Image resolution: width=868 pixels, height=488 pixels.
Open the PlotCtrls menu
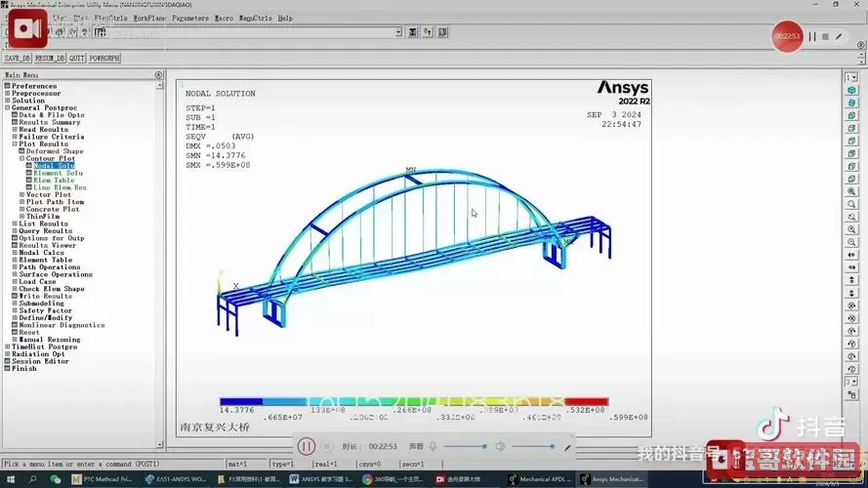(x=110, y=19)
